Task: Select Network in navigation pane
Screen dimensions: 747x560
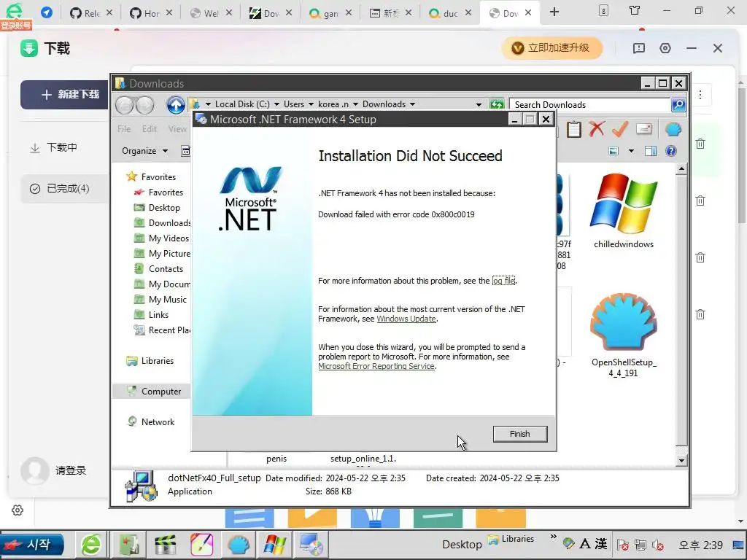Action: [158, 422]
